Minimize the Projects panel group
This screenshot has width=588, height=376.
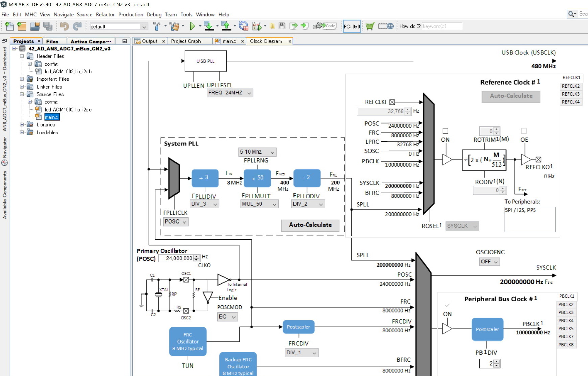[x=125, y=41]
